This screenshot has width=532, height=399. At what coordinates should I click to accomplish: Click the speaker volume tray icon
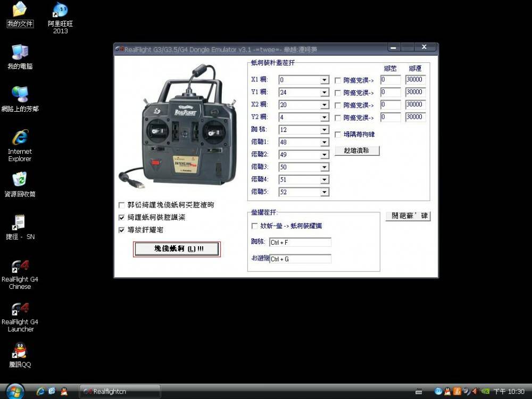[466, 392]
